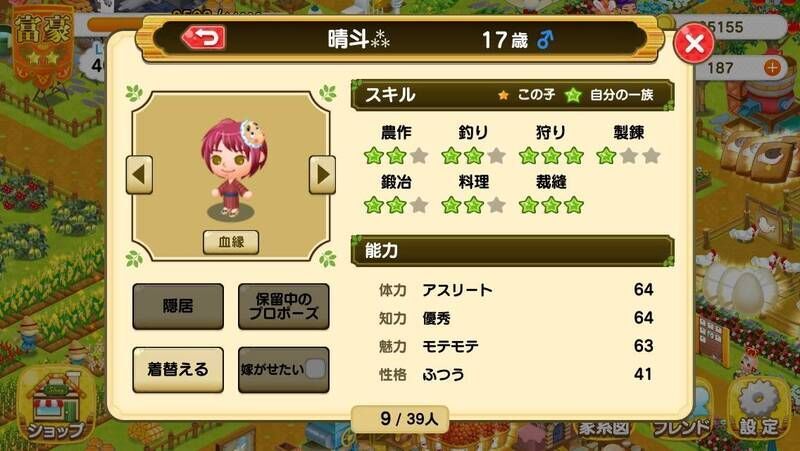The height and width of the screenshot is (451, 800).
Task: Click the 隠居 retire button
Action: tap(178, 306)
